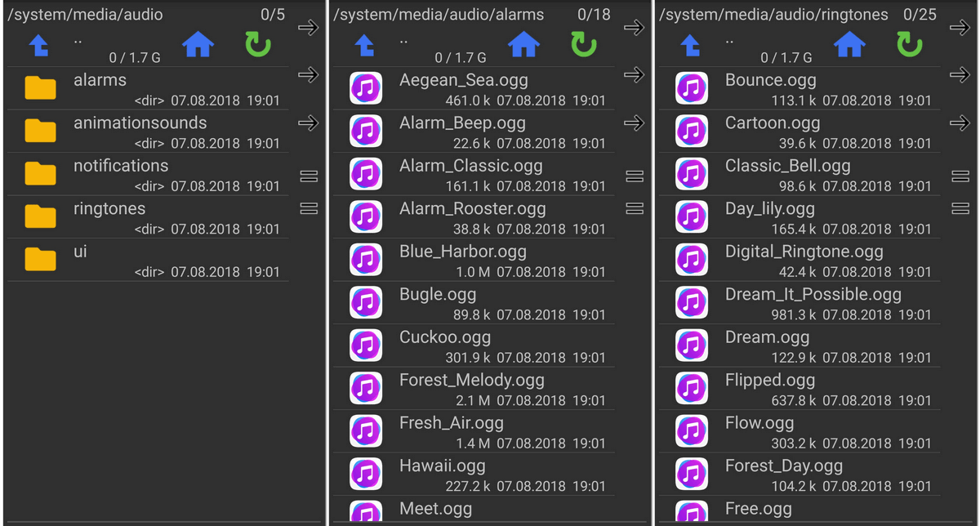Click the top arrow button next to the ringtones path
Viewport: 980px width, 526px height.
click(x=960, y=28)
